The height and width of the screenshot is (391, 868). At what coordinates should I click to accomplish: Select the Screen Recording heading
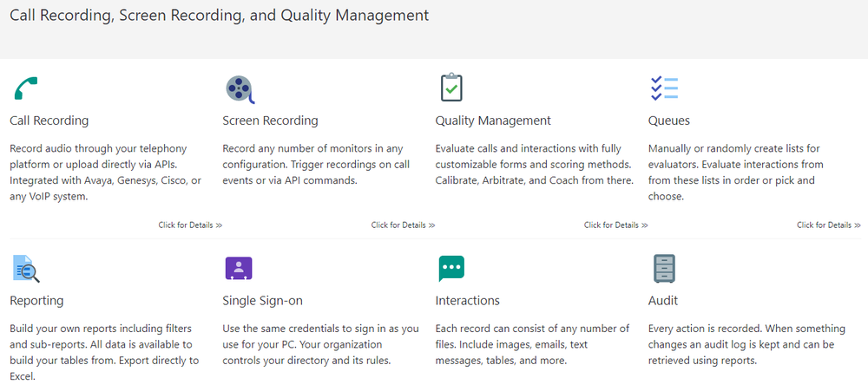270,120
